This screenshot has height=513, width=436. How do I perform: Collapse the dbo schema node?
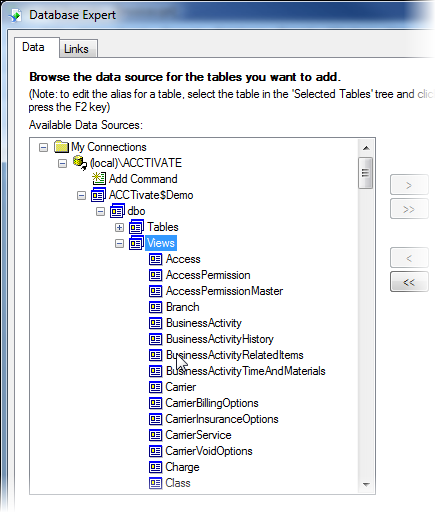tap(100, 212)
